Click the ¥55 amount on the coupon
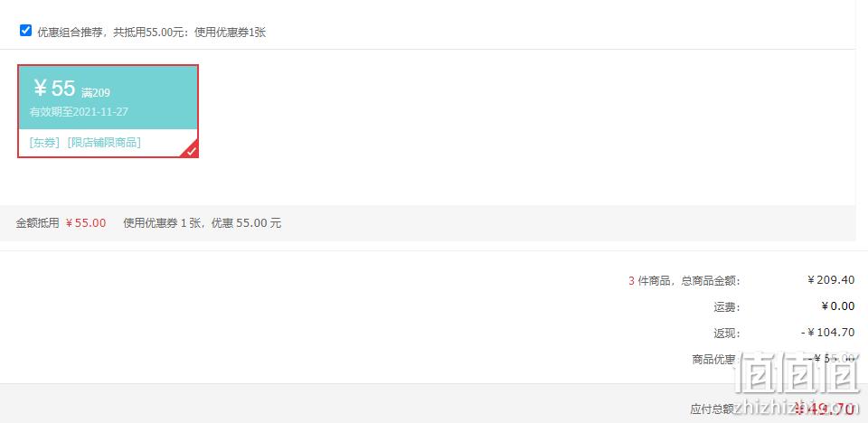 pyautogui.click(x=53, y=88)
